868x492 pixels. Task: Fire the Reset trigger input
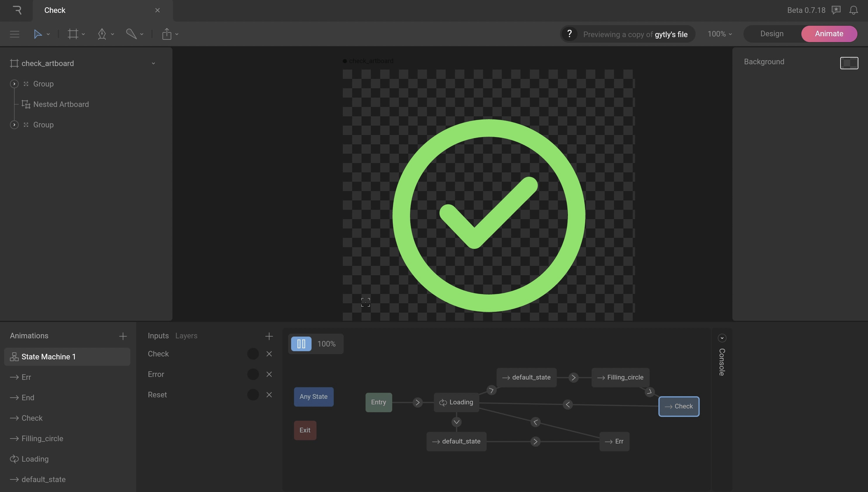point(253,395)
